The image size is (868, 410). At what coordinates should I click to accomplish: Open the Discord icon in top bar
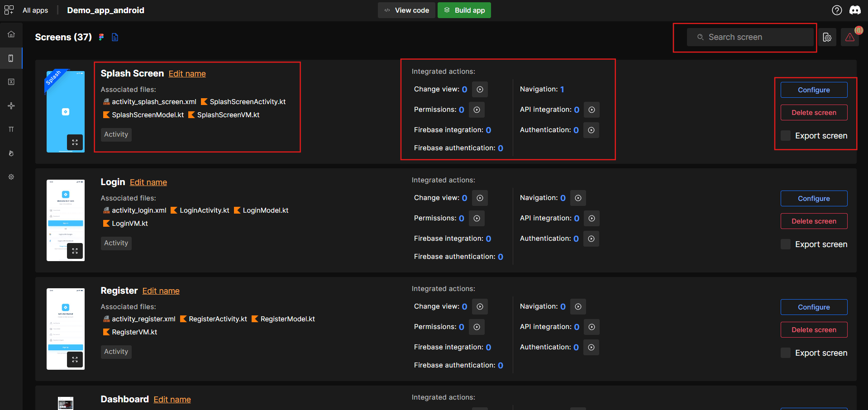(x=855, y=10)
